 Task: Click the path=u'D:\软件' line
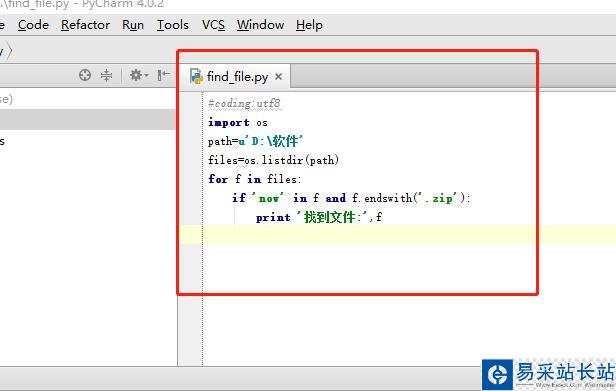[255, 141]
